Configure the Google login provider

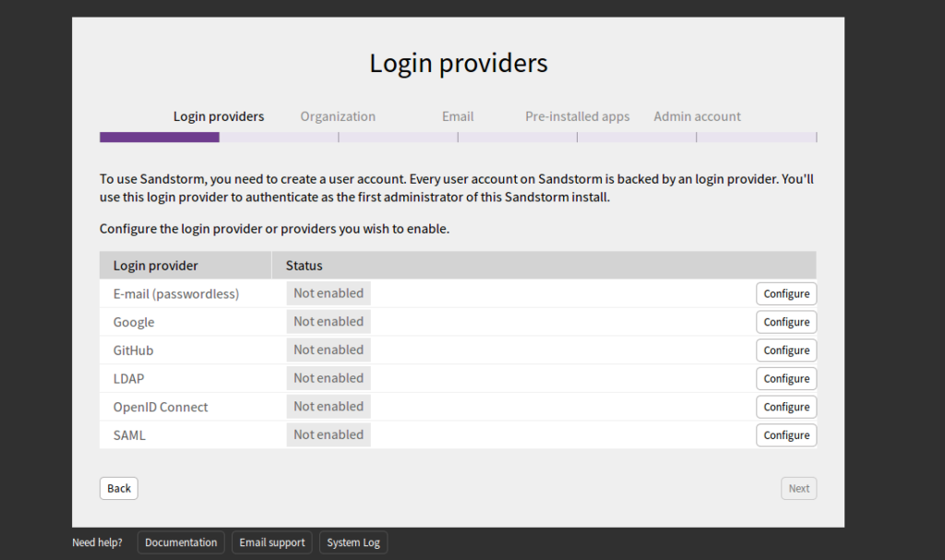786,322
